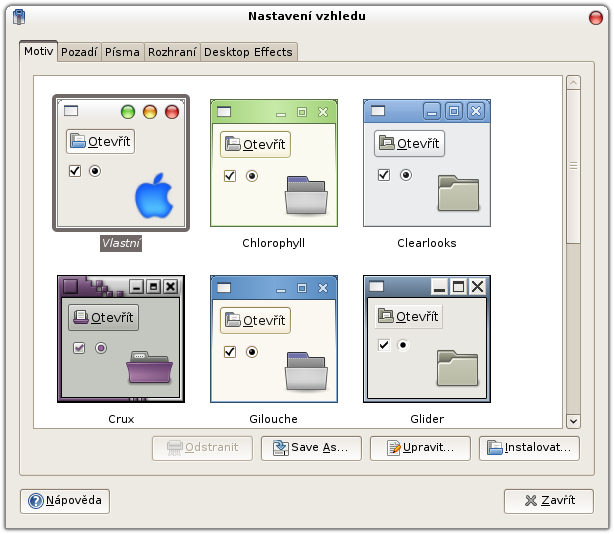Click Otevřít button in Clearlooks preview

coord(409,144)
